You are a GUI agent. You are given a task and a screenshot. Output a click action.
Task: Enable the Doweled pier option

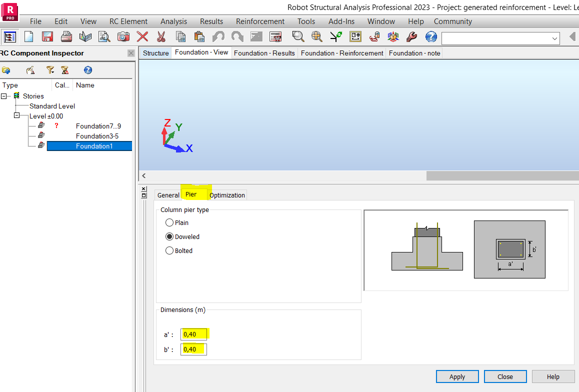pos(169,236)
